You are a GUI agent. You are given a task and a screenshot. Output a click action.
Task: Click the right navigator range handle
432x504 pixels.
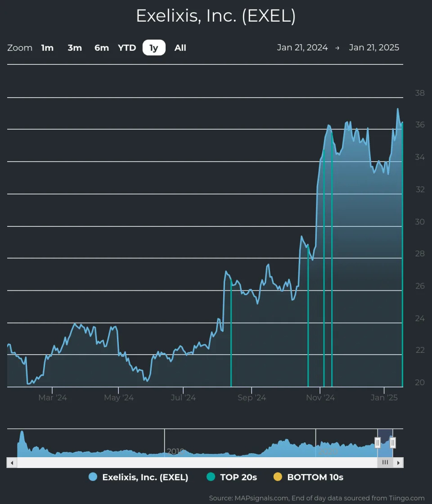392,443
